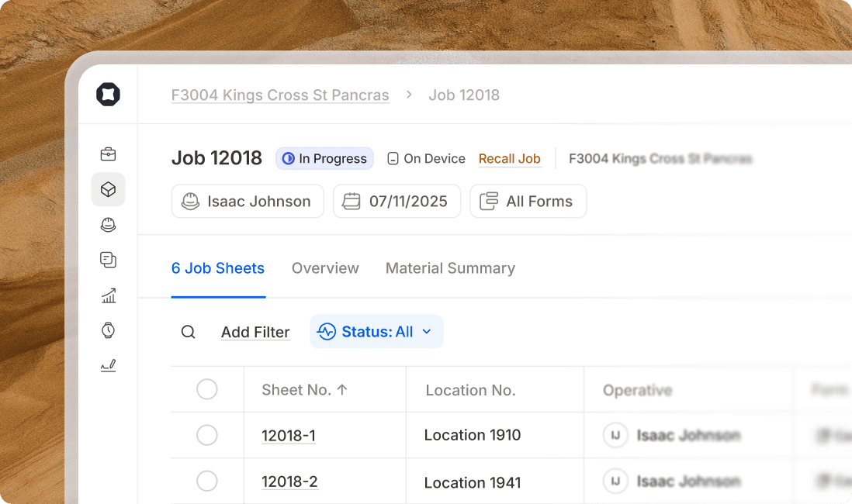This screenshot has width=852, height=504.
Task: Open the app logo home icon
Action: point(108,95)
